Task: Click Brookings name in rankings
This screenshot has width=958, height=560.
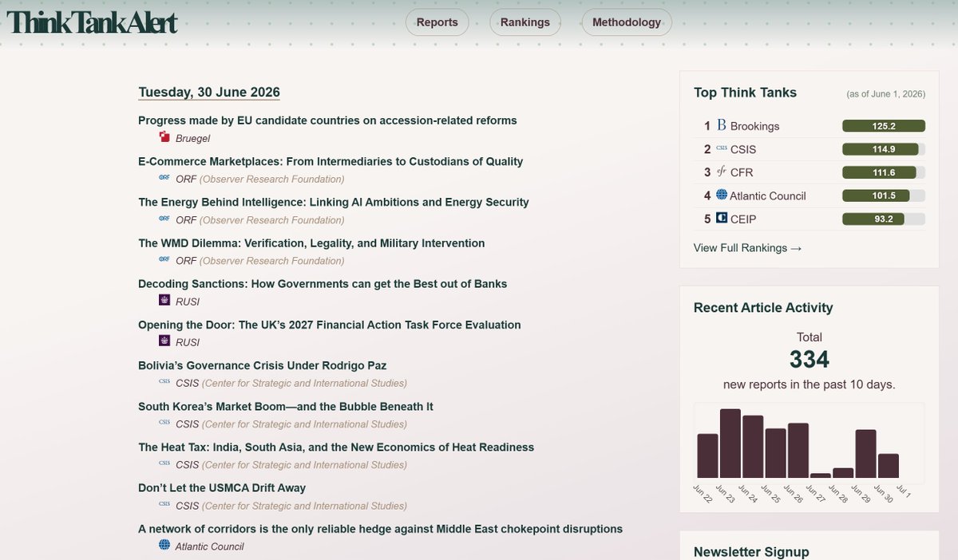Action: (754, 126)
